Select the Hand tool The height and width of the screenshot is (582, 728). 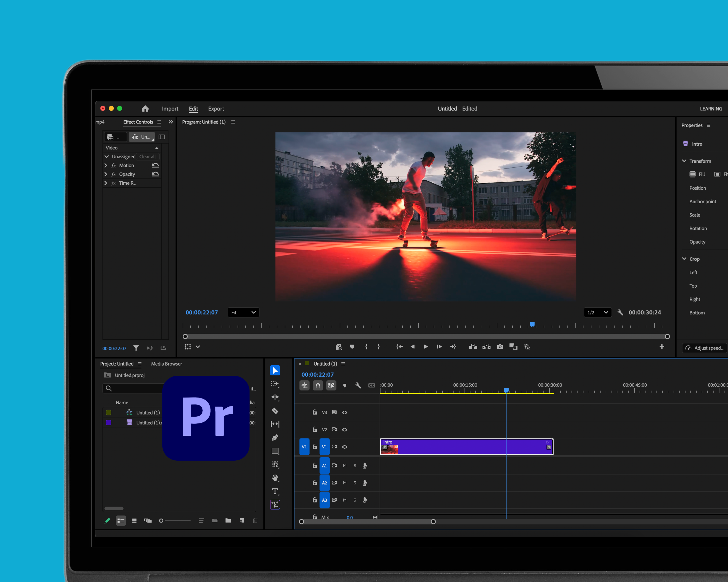[275, 478]
